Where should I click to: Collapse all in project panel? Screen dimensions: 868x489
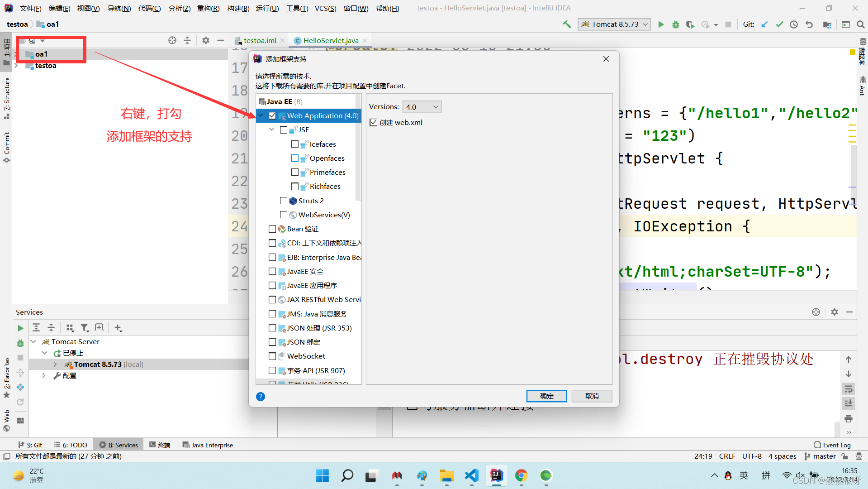pos(187,40)
